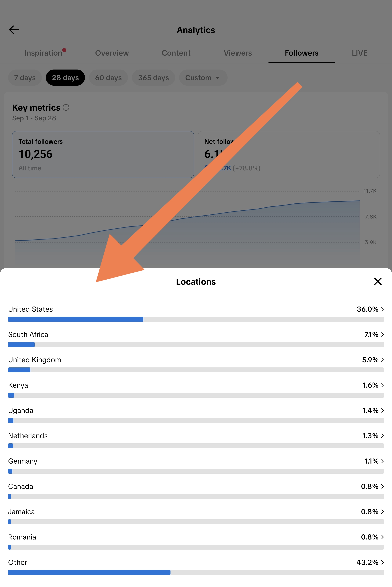Select the 60 days filter
Image resolution: width=392 pixels, height=587 pixels.
(108, 78)
